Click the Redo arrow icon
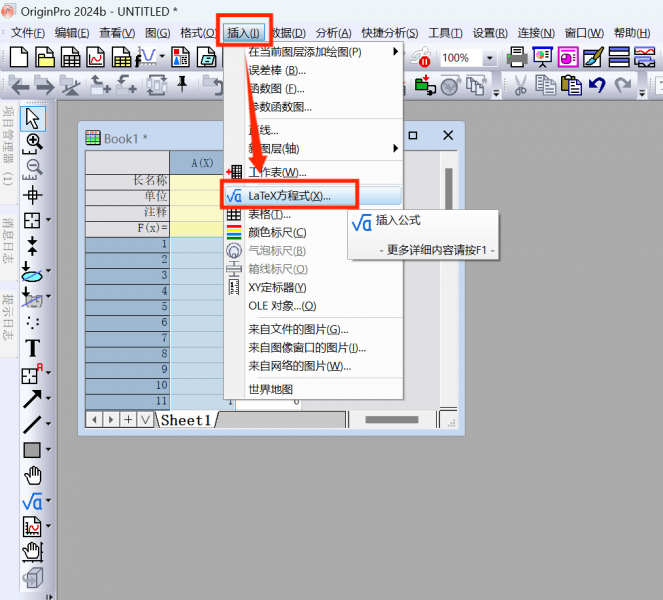 pos(622,85)
